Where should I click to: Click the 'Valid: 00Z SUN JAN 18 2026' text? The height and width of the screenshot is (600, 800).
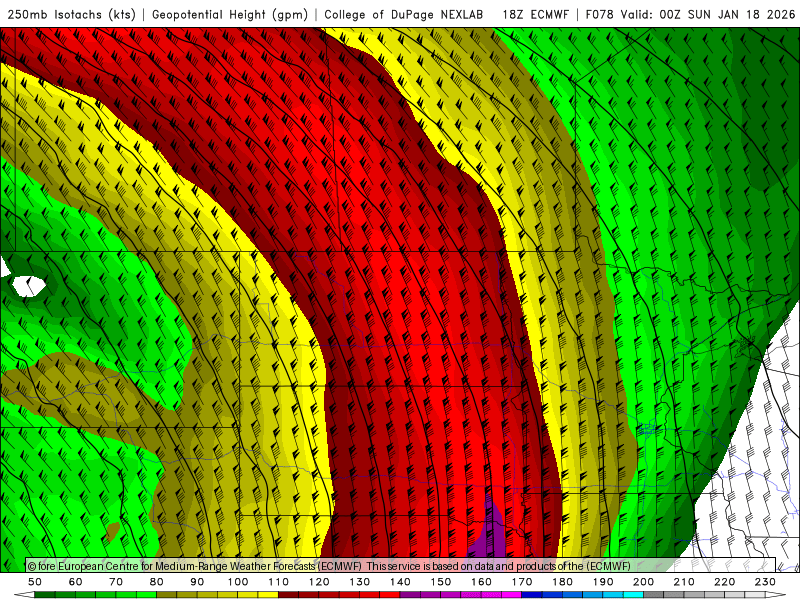(708, 15)
